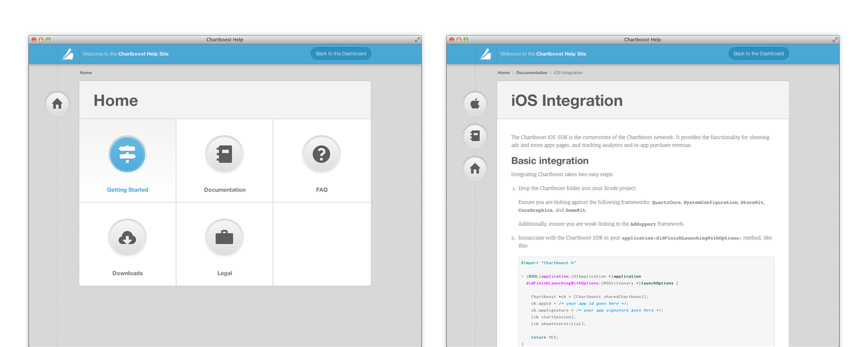Click the home sidebar icon in the Home window
Viewport: 868px width, 347px height.
click(x=57, y=104)
